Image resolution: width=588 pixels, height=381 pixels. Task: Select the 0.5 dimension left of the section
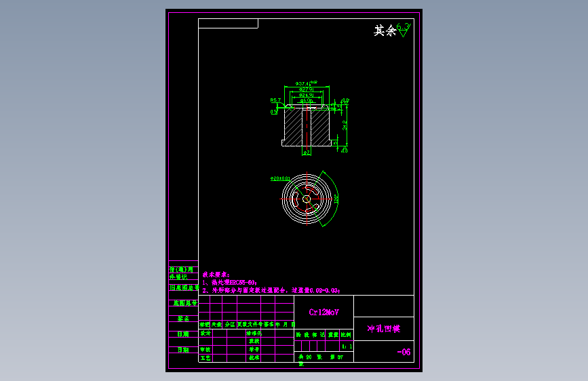273,112
